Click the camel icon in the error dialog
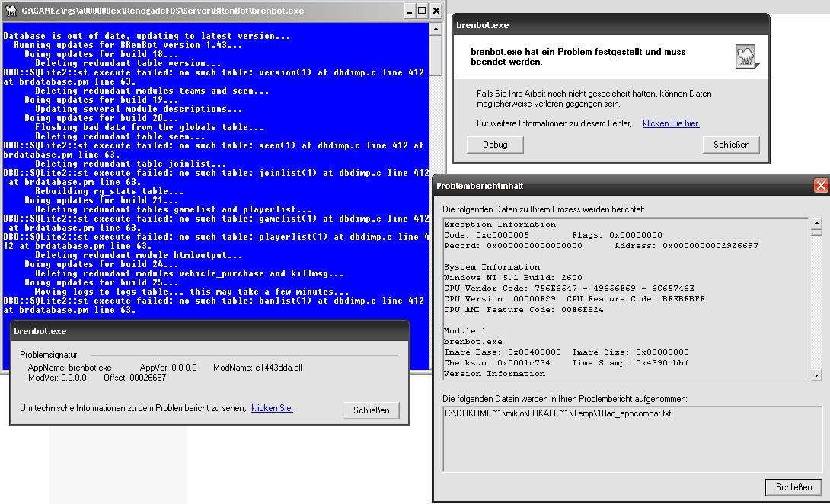Viewport: 830px width, 504px height. point(745,56)
